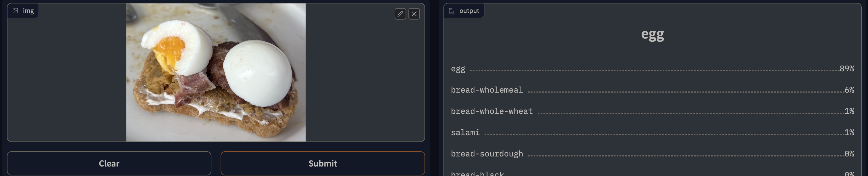Viewport: 868px width, 176px height.
Task: Click the 6% confidence value for bread-wholemeal
Action: 849,90
